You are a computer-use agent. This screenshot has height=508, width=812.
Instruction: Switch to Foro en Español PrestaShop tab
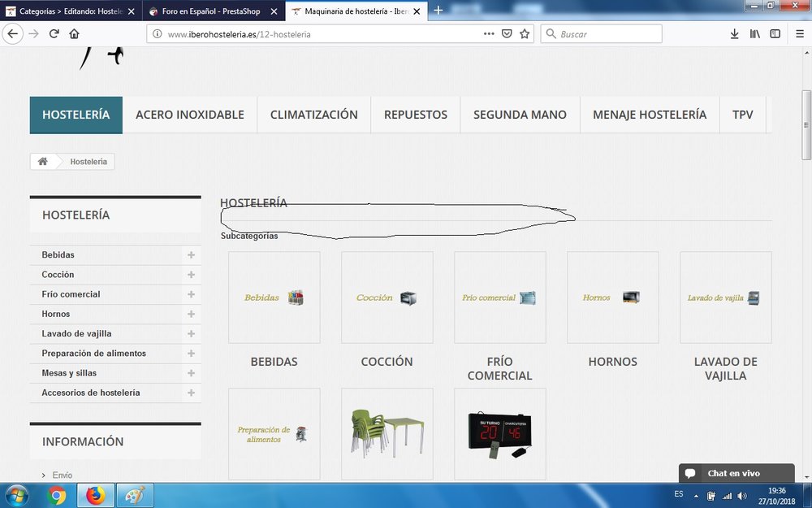click(214, 11)
